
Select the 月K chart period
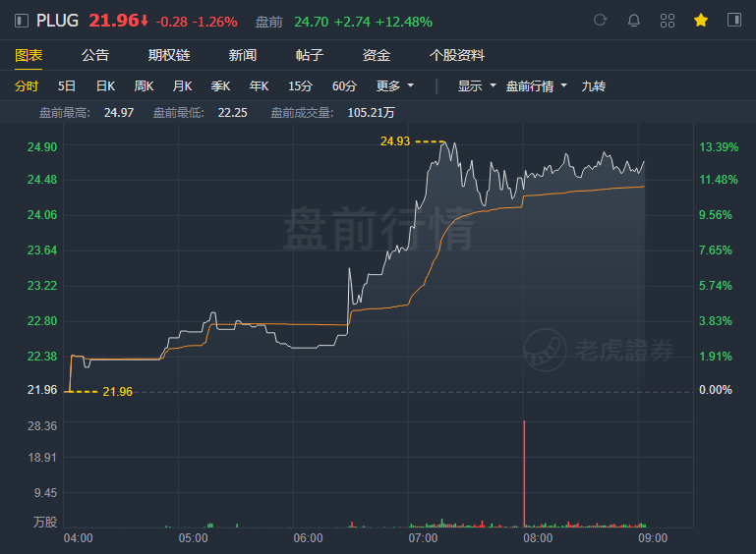[x=182, y=86]
